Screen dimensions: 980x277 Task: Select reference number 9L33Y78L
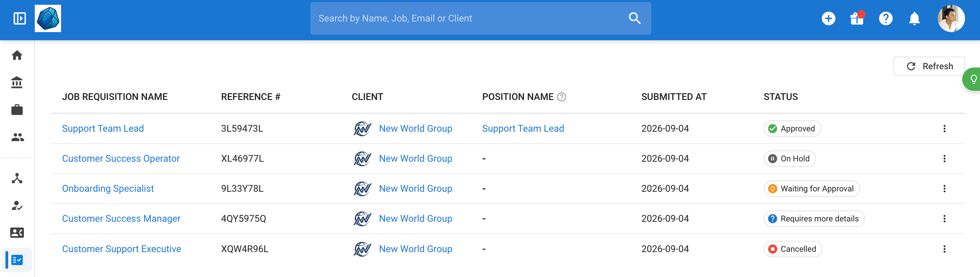242,189
